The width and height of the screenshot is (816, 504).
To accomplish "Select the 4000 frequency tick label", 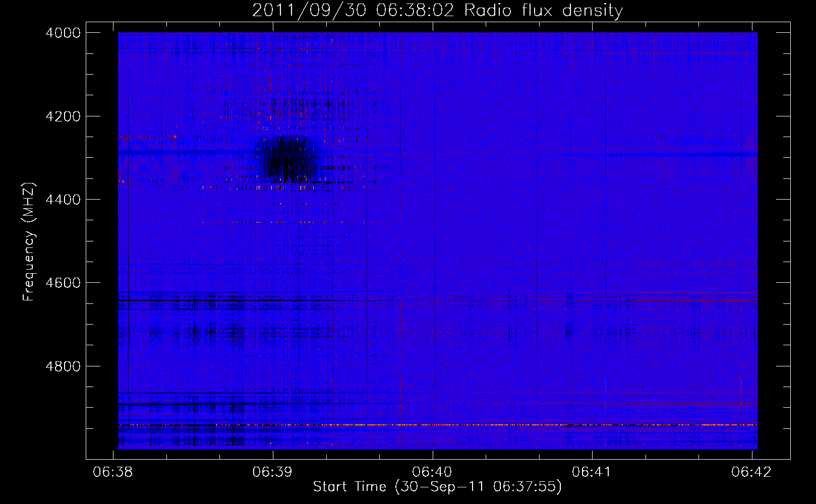I will [x=63, y=33].
